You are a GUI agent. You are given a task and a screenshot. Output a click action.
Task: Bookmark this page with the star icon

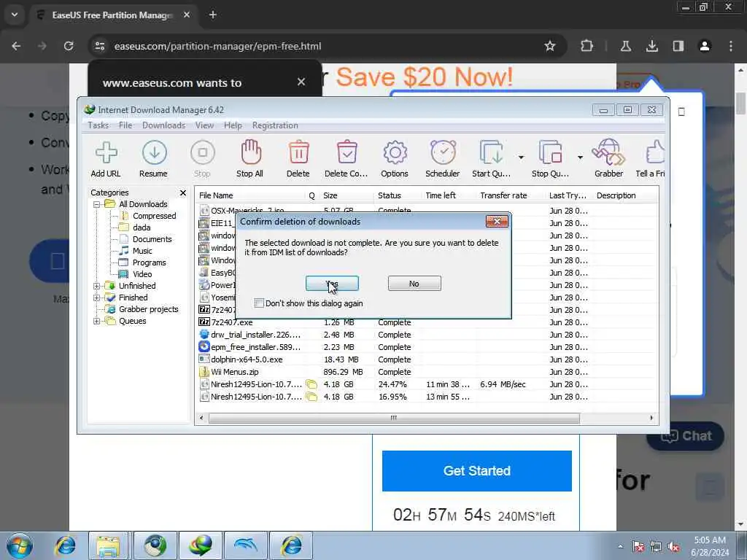pos(550,46)
